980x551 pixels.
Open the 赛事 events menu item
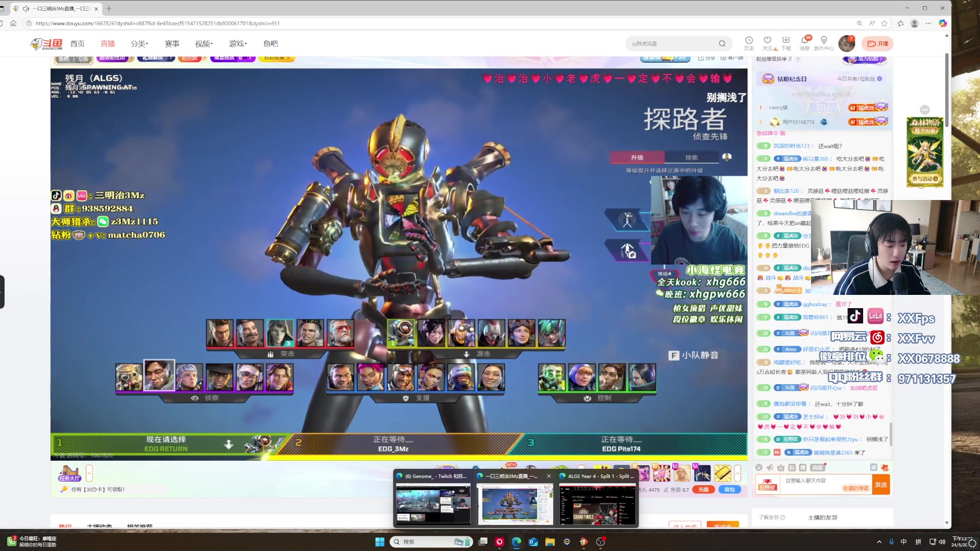point(172,44)
